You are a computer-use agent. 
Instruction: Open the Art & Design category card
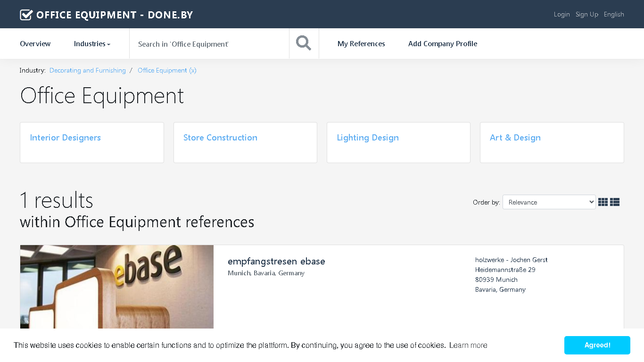pos(552,143)
